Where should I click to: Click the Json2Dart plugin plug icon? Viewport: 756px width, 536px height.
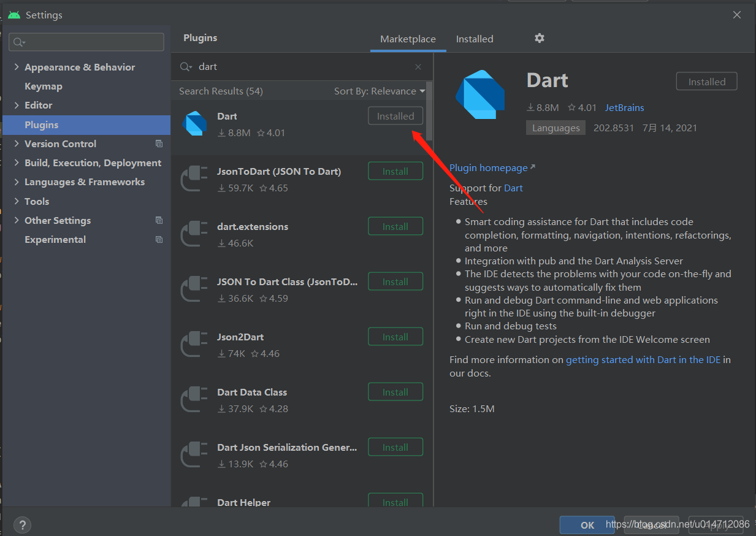tap(194, 344)
